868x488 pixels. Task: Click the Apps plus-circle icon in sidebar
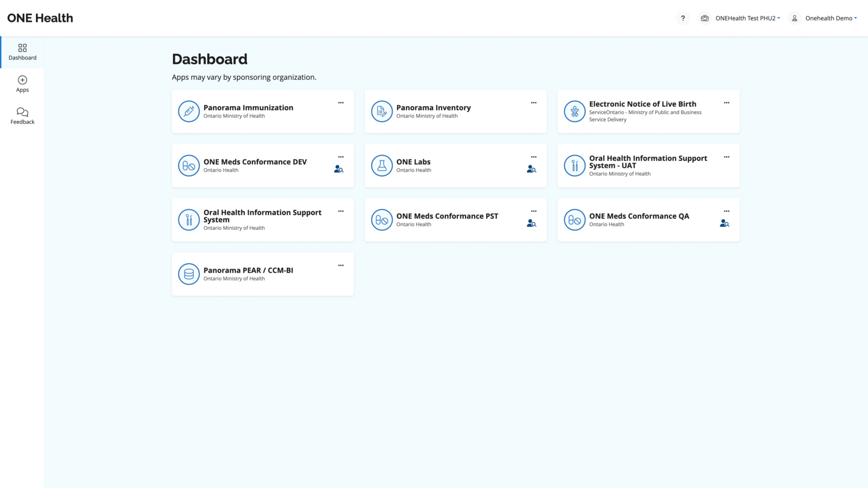[x=22, y=80]
